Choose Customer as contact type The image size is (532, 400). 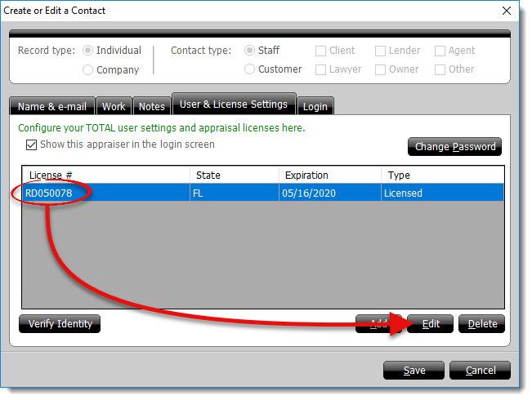coord(251,69)
